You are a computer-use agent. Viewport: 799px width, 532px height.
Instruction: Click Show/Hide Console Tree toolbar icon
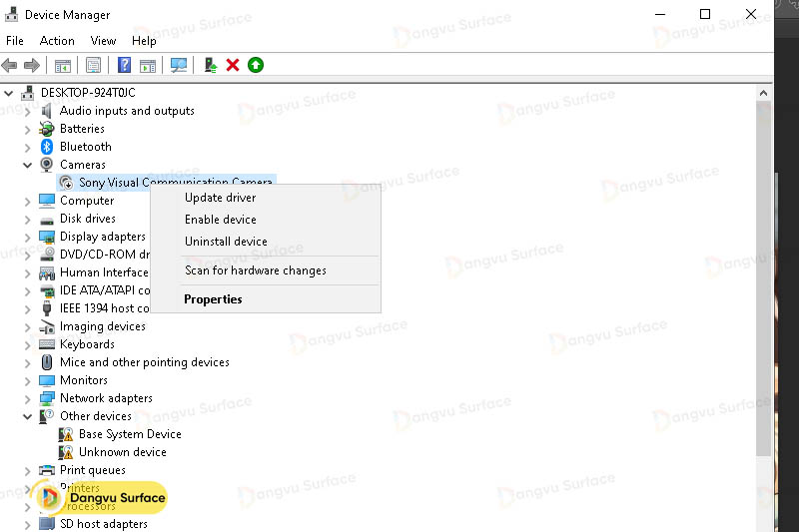(x=63, y=65)
